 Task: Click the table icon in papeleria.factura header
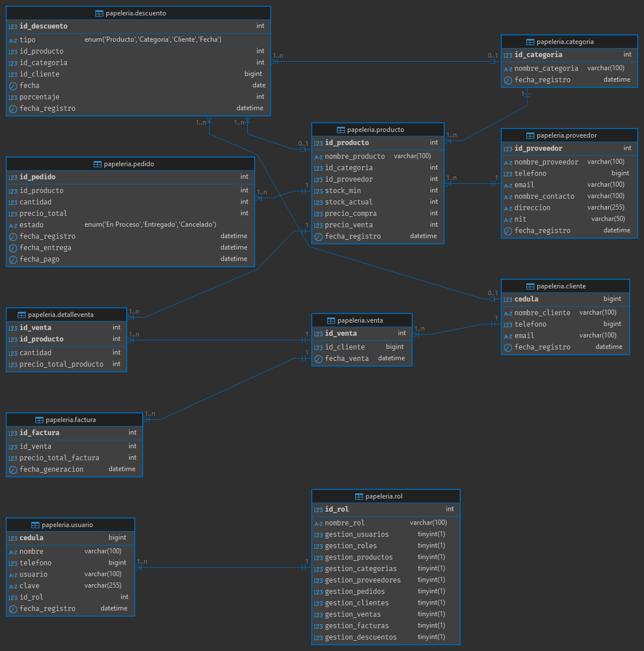pyautogui.click(x=39, y=420)
